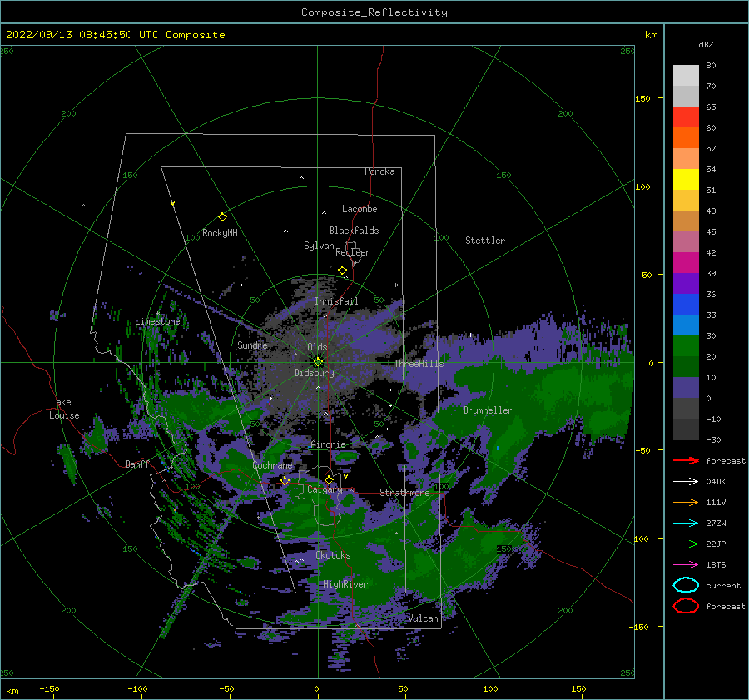Select the radar center diamond above Didsbury
Image resolution: width=749 pixels, height=700 pixels.
(x=318, y=362)
